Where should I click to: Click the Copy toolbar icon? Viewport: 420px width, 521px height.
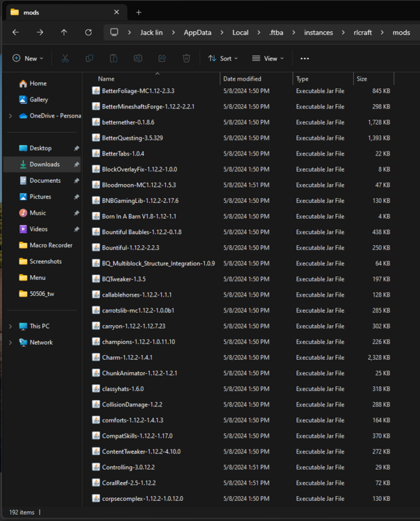click(90, 58)
